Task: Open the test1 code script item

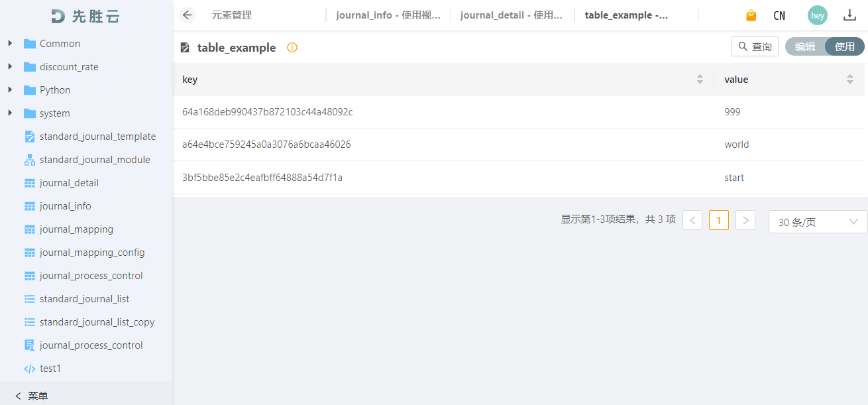Action: (x=50, y=369)
